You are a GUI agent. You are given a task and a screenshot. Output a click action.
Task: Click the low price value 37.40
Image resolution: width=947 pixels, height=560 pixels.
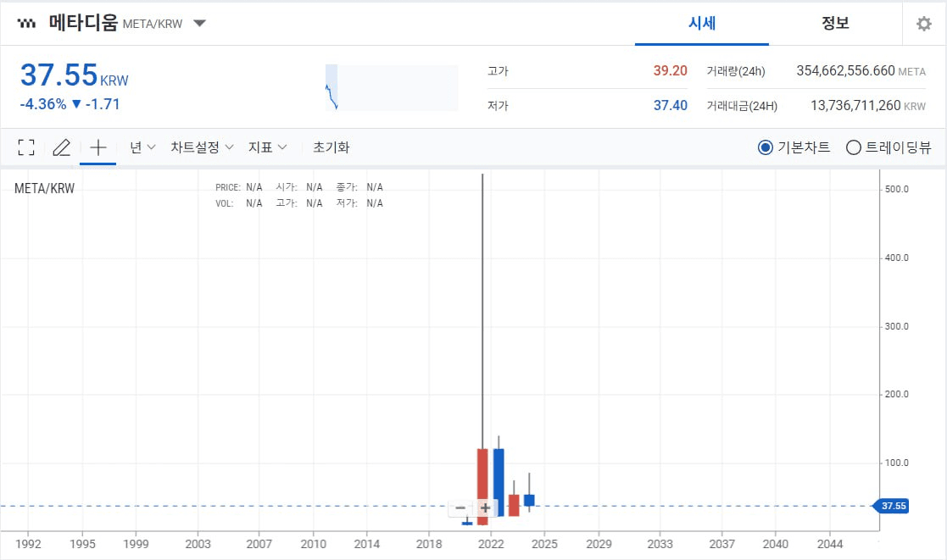coord(671,106)
